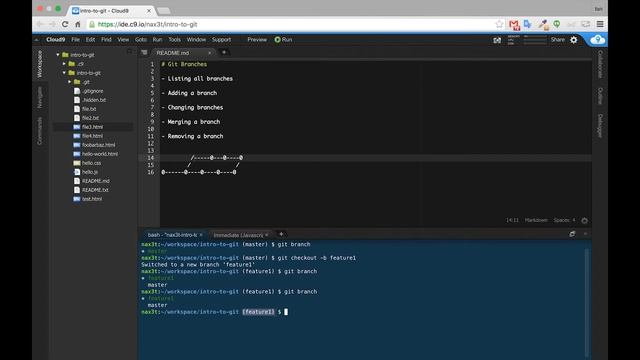Image resolution: width=640 pixels, height=360 pixels.
Task: Open the Gmail extension icon
Action: click(x=514, y=25)
